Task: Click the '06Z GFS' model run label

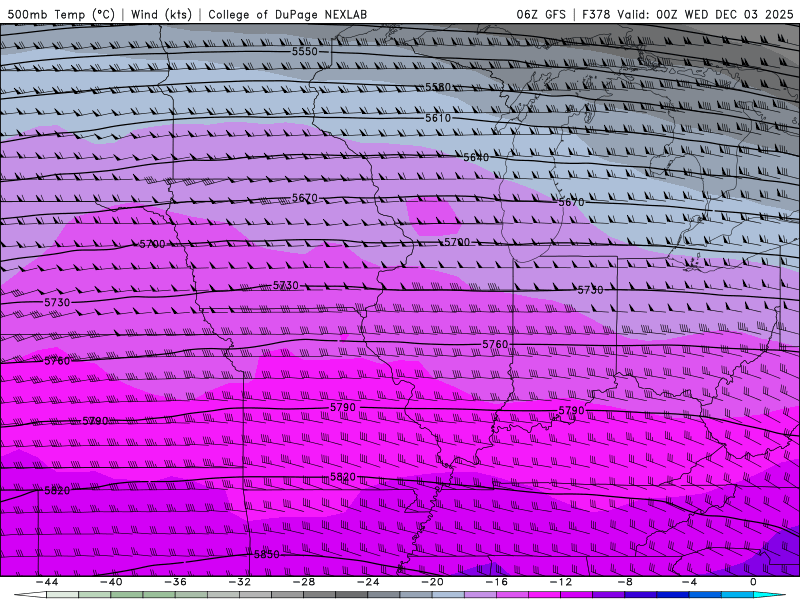Action: pyautogui.click(x=541, y=14)
